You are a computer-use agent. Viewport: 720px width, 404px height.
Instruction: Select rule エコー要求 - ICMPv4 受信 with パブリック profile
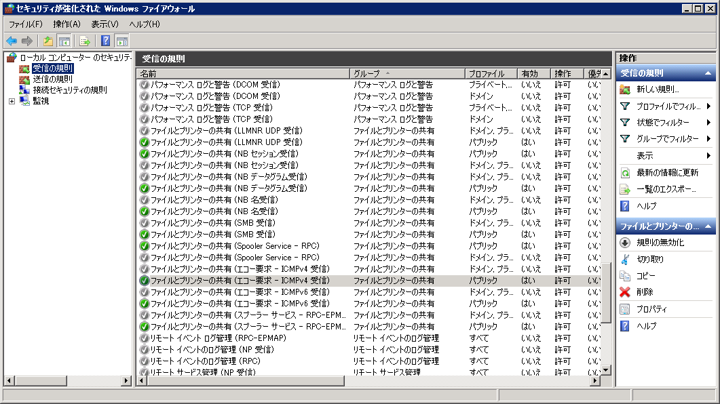pyautogui.click(x=369, y=281)
